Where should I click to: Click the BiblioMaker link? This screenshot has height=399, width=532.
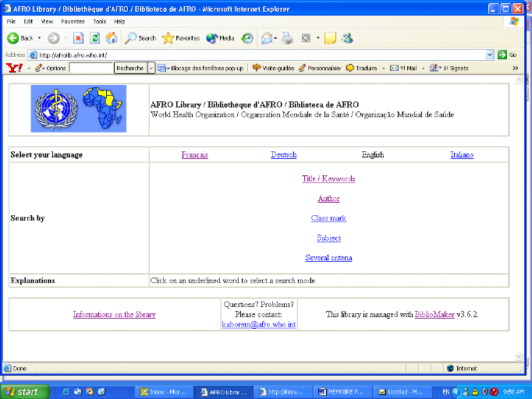click(434, 315)
